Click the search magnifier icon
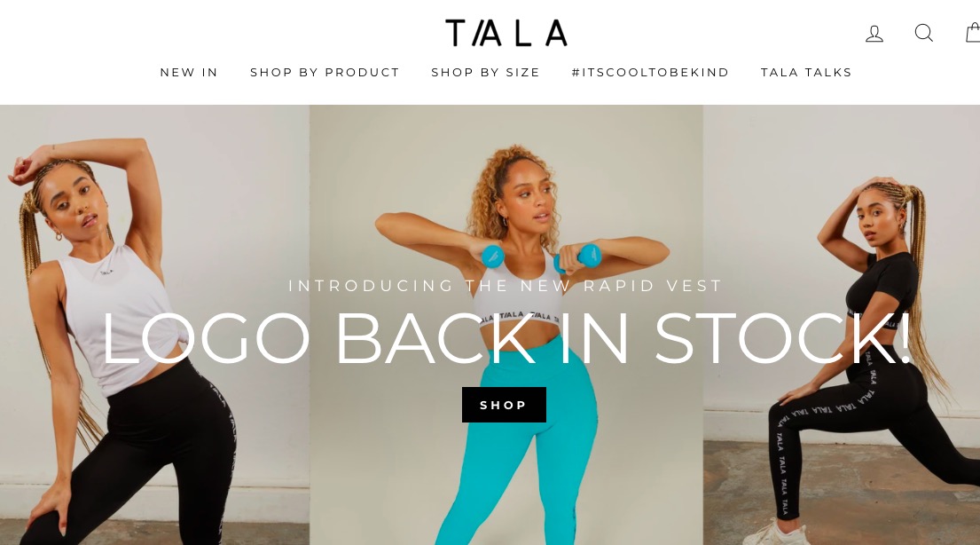The width and height of the screenshot is (980, 545). (924, 33)
